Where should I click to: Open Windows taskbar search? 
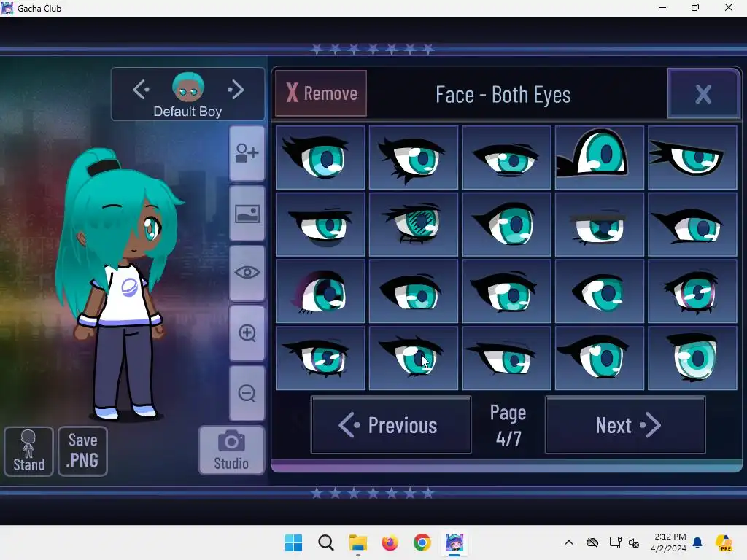pyautogui.click(x=326, y=542)
